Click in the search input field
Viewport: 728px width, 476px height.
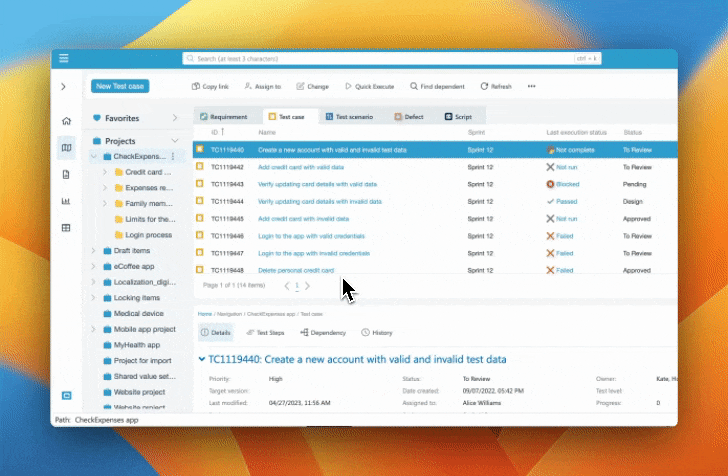click(380, 59)
